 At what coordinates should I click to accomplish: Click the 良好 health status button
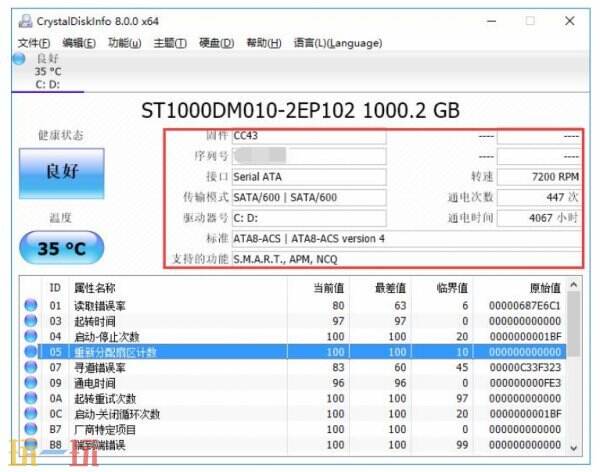click(62, 173)
